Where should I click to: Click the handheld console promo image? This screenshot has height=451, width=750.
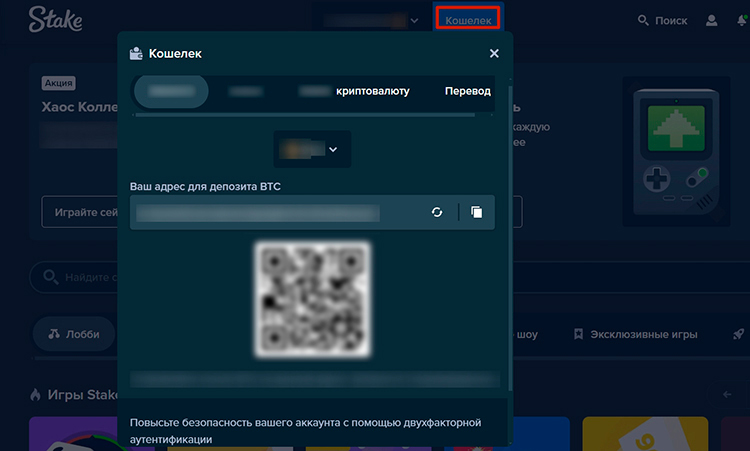pos(676,151)
